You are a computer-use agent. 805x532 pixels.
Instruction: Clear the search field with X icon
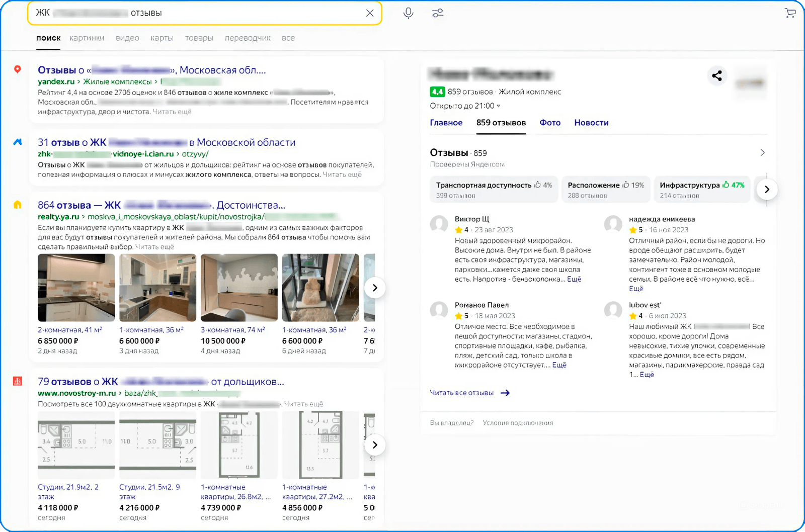[370, 13]
